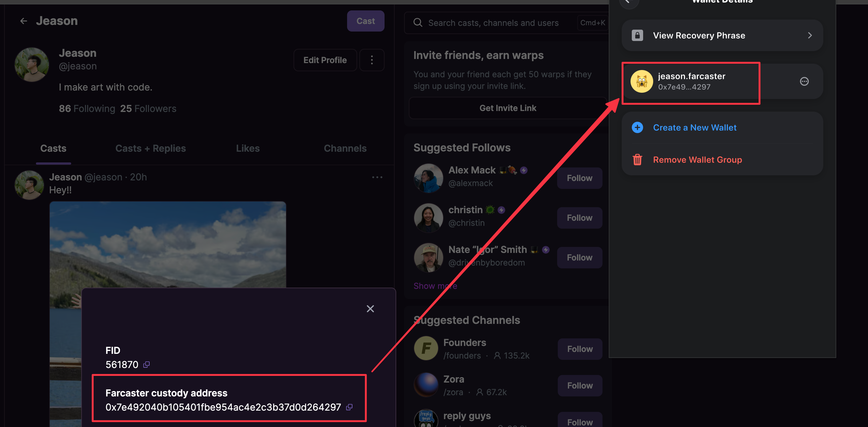This screenshot has height=427, width=868.
Task: Click the Edit Profile button
Action: click(x=324, y=60)
